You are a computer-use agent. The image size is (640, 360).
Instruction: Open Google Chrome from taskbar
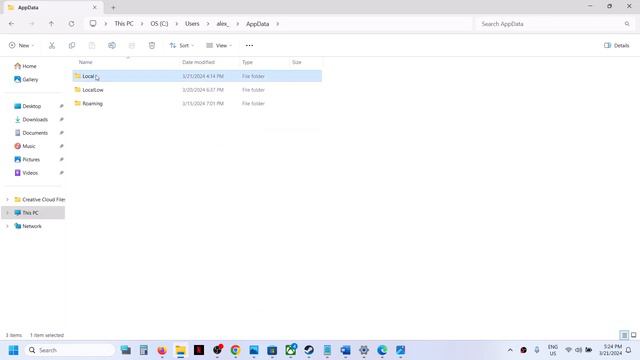236,350
